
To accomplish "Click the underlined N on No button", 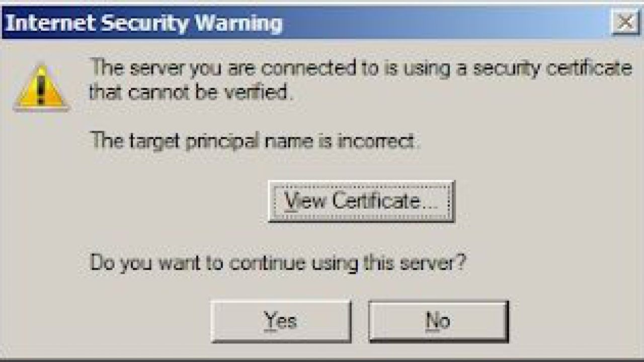I will (432, 320).
